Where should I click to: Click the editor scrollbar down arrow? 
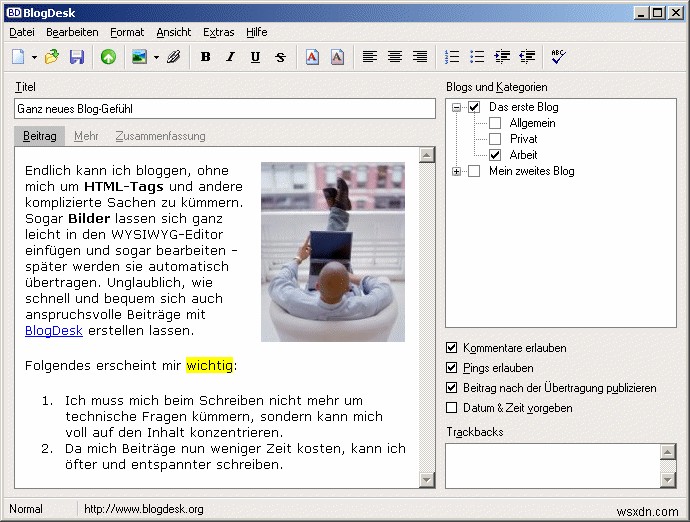(427, 479)
